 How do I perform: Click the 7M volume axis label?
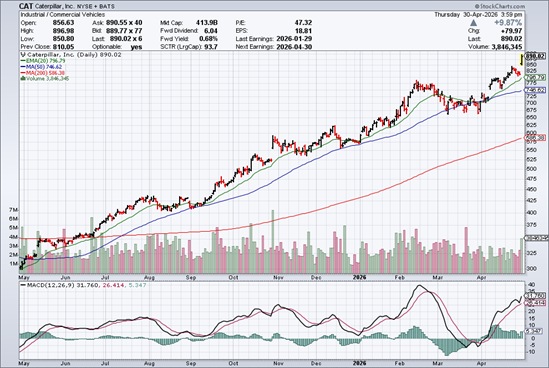[x=14, y=210]
